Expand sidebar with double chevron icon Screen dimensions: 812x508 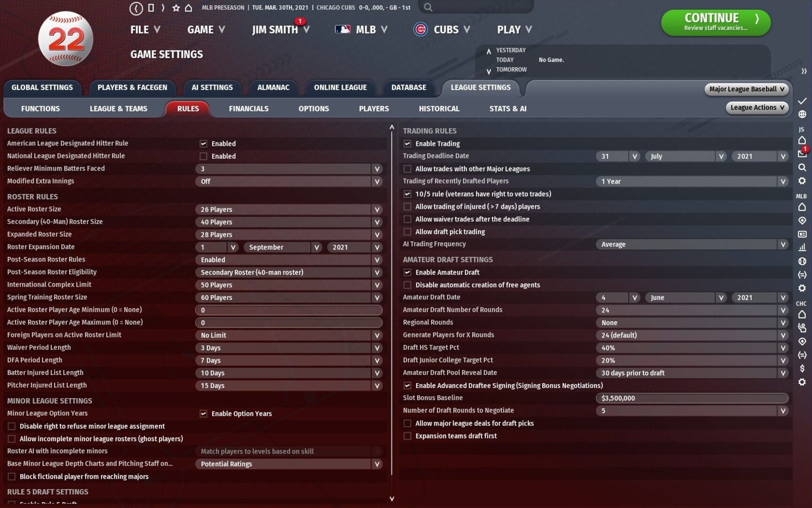(804, 71)
